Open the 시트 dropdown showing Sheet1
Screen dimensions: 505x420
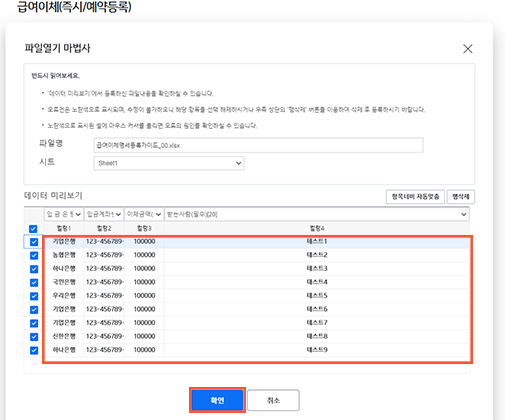coord(169,163)
